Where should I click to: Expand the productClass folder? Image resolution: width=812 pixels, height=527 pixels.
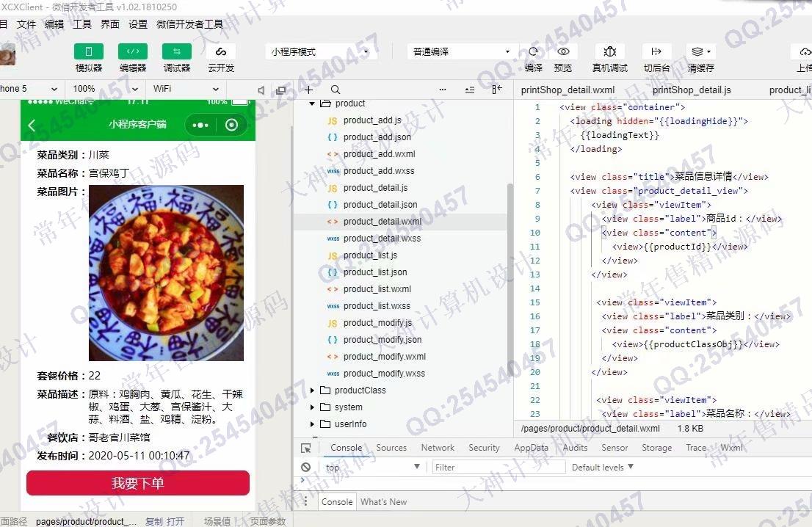[x=312, y=390]
